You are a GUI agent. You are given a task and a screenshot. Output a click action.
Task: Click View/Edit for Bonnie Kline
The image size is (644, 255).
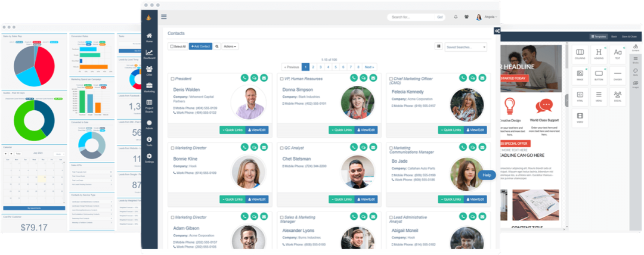click(258, 199)
